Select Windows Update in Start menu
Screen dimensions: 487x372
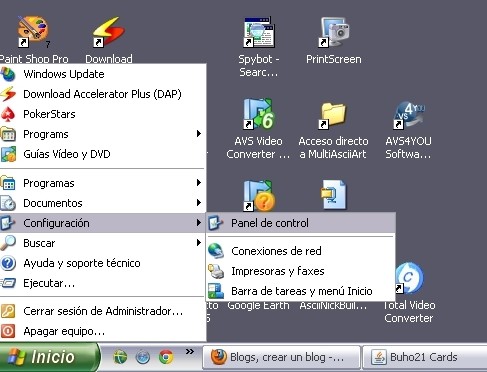coord(102,74)
